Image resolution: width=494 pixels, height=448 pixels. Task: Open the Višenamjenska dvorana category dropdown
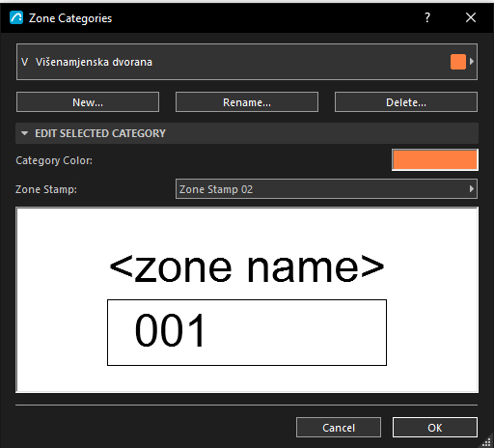247,62
